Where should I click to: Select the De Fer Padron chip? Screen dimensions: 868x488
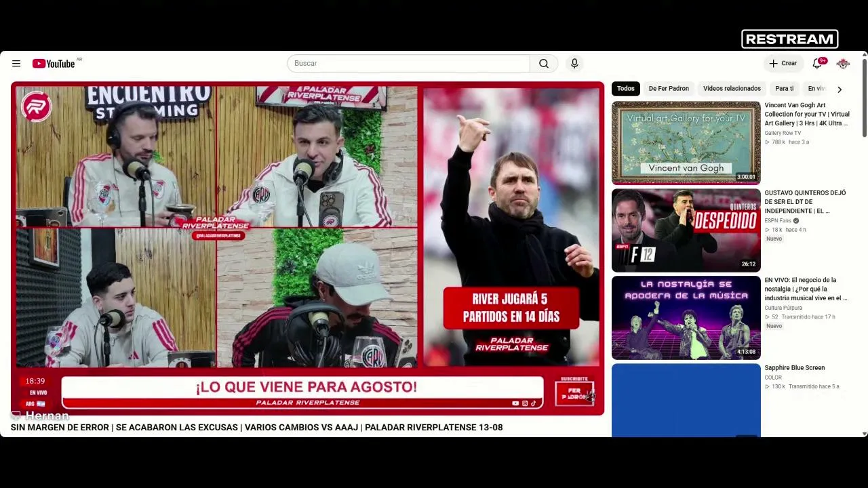point(669,89)
